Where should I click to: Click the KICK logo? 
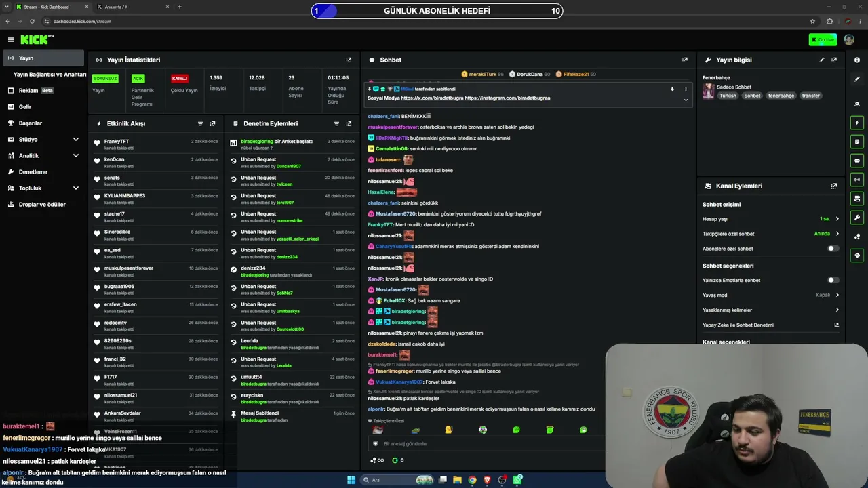[x=37, y=40]
